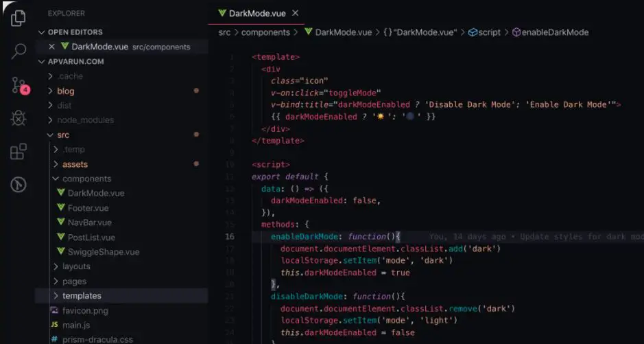Click the class="icon" attribute line

pyautogui.click(x=300, y=81)
